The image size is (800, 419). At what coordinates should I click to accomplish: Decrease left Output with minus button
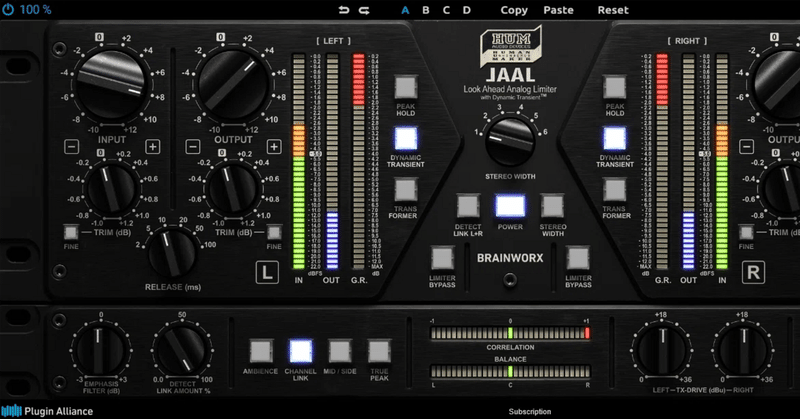click(192, 147)
